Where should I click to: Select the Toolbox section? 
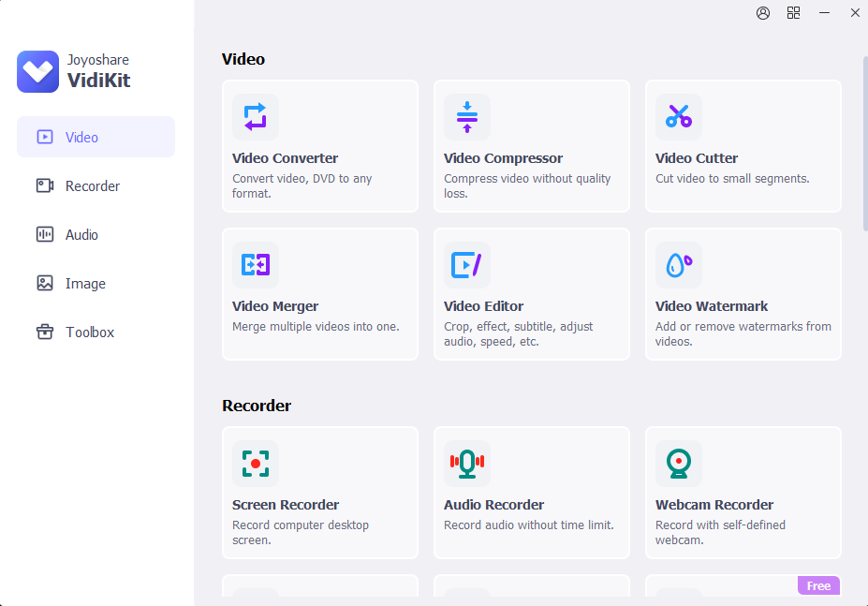96,332
